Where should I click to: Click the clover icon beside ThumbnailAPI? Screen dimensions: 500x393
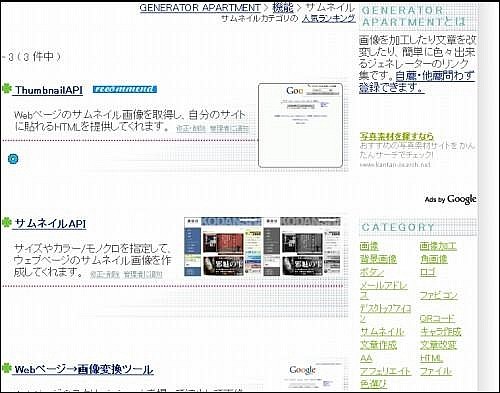(7, 89)
